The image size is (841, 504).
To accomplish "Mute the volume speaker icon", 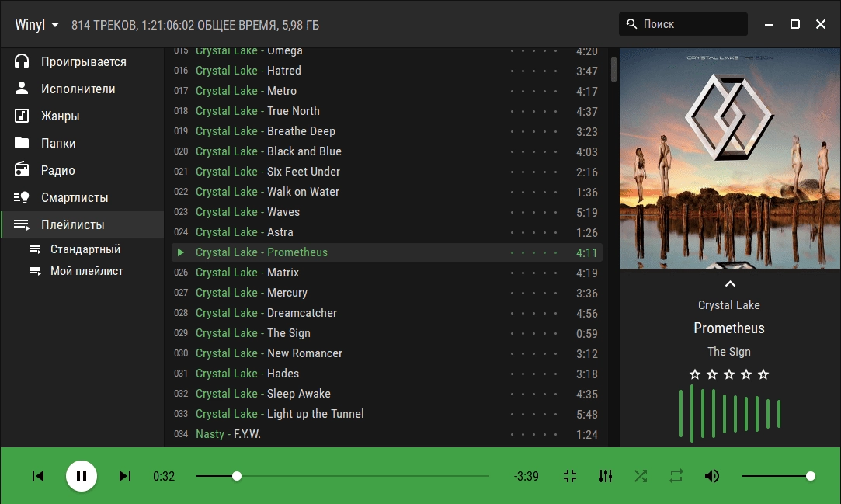I will click(712, 476).
